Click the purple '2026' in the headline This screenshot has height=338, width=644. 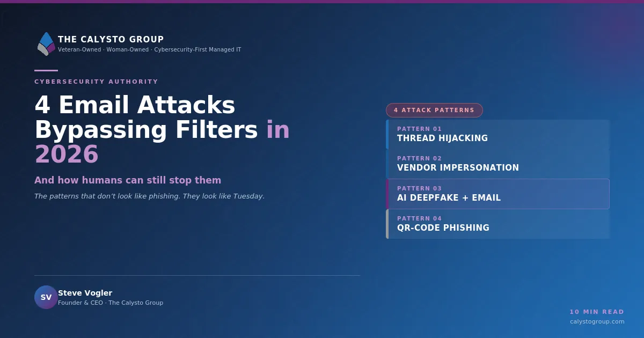tap(67, 155)
